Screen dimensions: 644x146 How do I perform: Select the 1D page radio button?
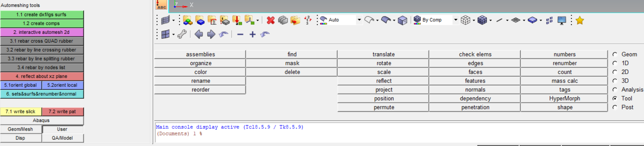(x=615, y=63)
